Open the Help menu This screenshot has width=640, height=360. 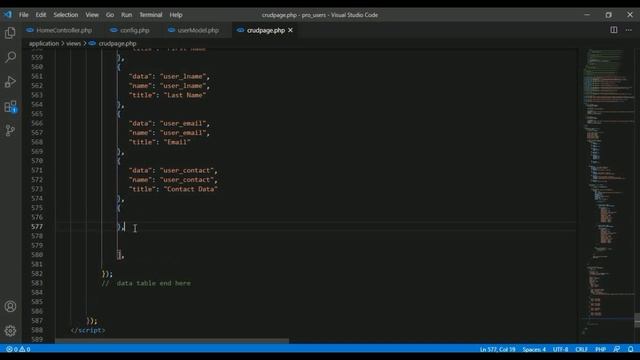point(176,15)
